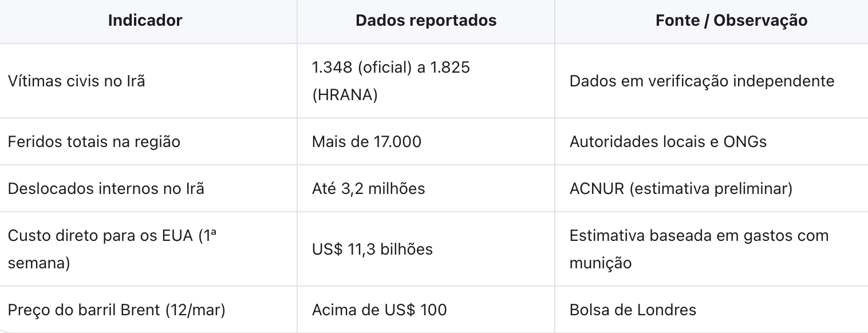Viewport: 868px width, 333px height.
Task: Select Deslocados internos no Irã row label
Action: (106, 188)
